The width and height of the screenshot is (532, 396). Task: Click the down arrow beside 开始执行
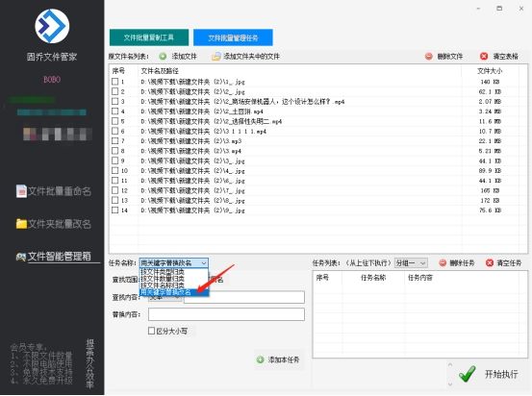click(450, 384)
